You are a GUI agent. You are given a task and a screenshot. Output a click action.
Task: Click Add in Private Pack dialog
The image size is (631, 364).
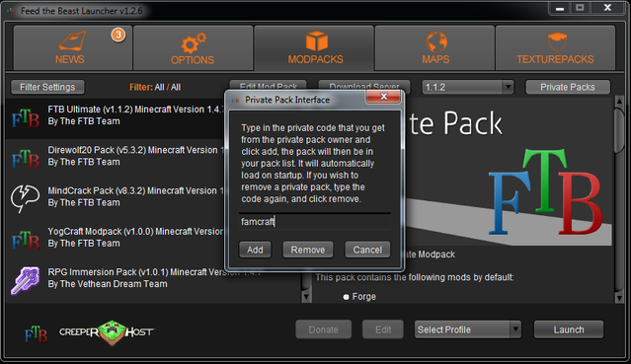tap(255, 250)
